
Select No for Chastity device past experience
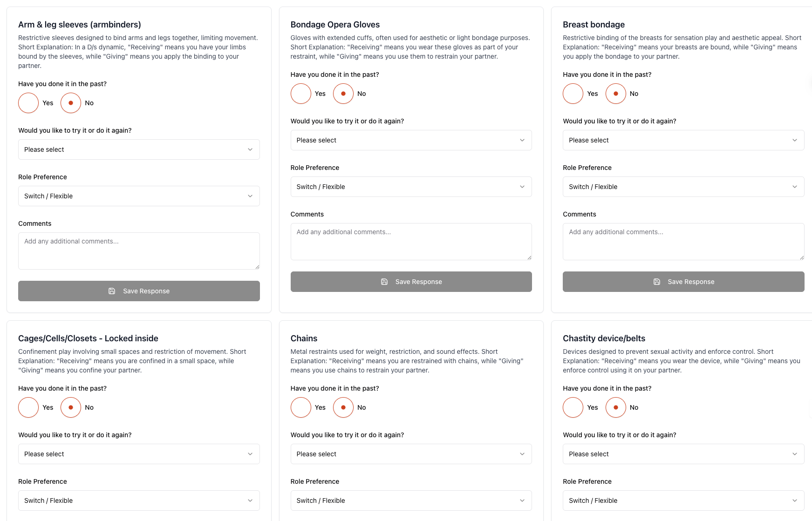(615, 407)
